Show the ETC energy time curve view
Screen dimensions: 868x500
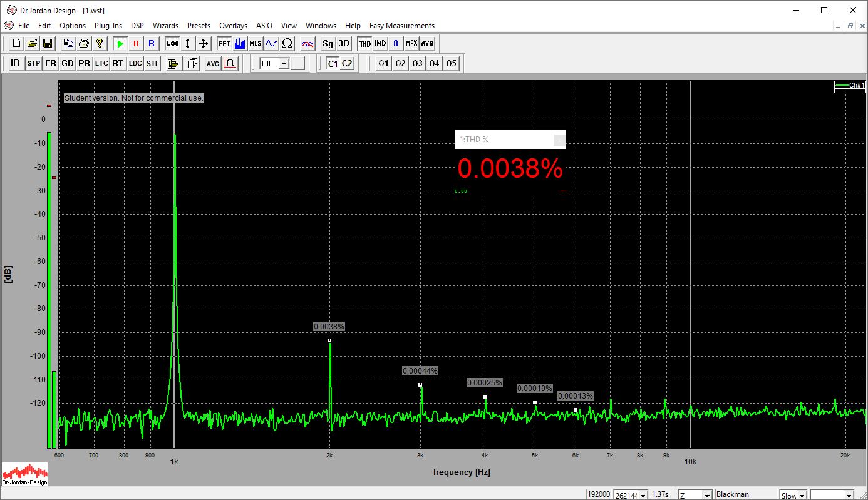tap(101, 63)
